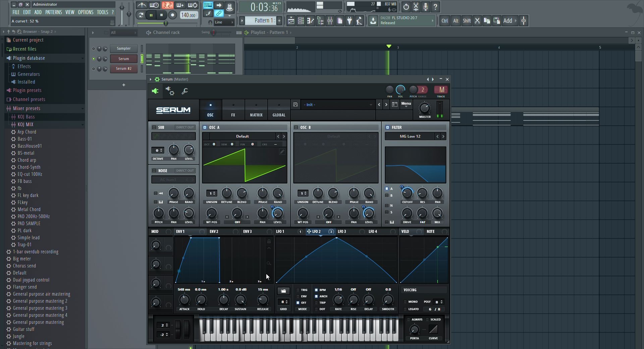Enable the NOISE oscillator checkbox

[154, 171]
